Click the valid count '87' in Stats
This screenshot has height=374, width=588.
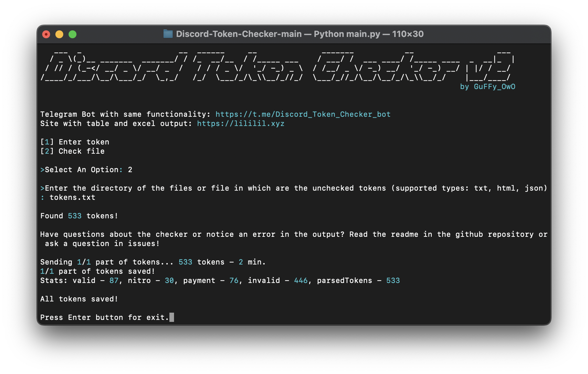pyautogui.click(x=114, y=281)
